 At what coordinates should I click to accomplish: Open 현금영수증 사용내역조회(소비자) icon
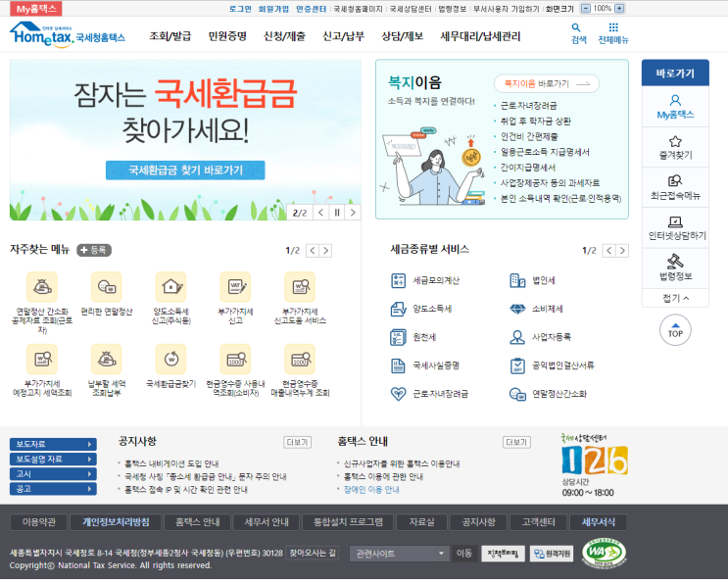point(235,359)
